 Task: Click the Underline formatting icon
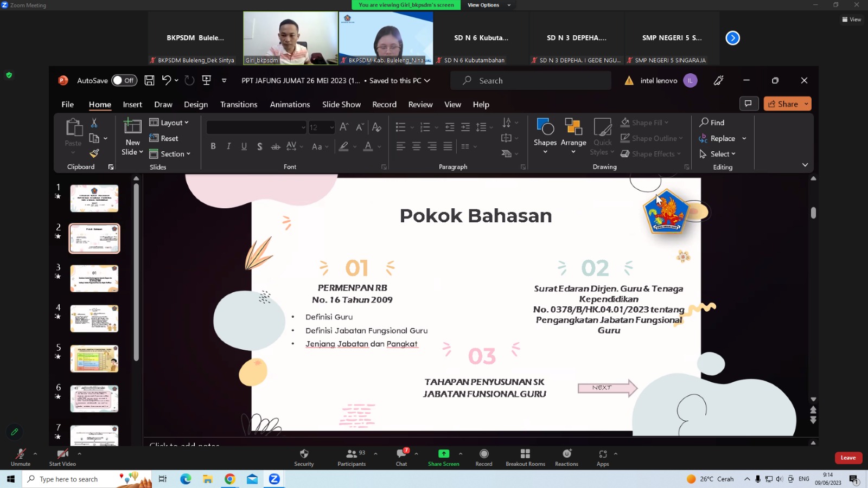pyautogui.click(x=244, y=146)
